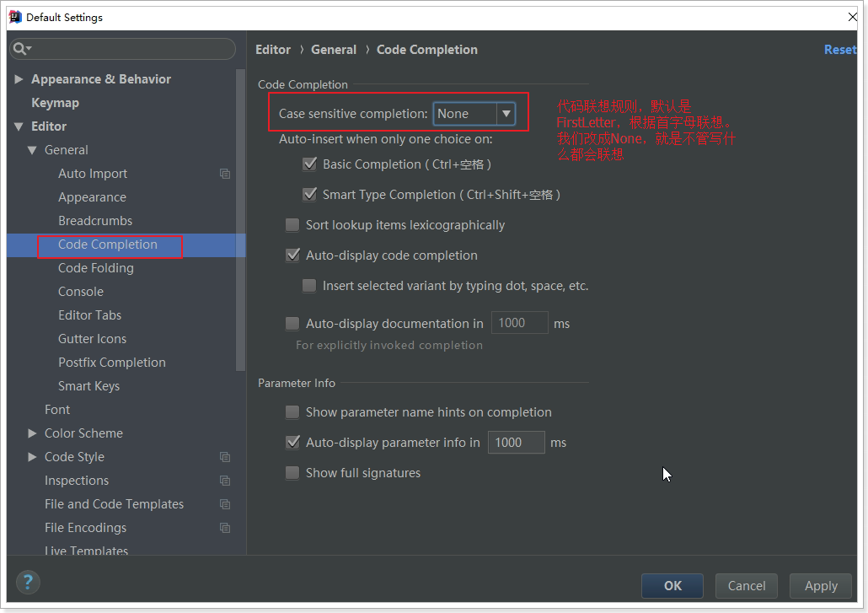This screenshot has width=868, height=613.
Task: Expand the Appearance & Behavior section
Action: click(x=19, y=79)
